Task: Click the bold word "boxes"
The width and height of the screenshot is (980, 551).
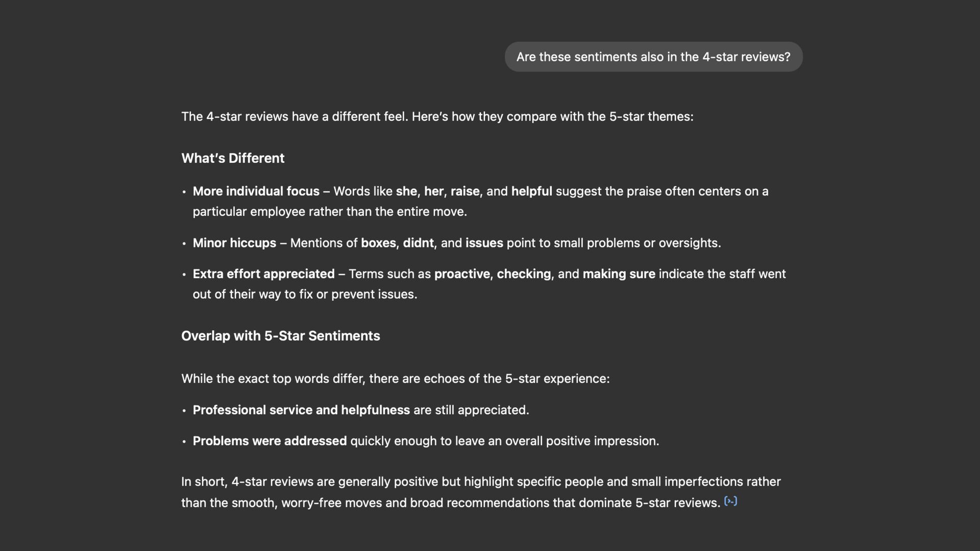Action: [378, 243]
